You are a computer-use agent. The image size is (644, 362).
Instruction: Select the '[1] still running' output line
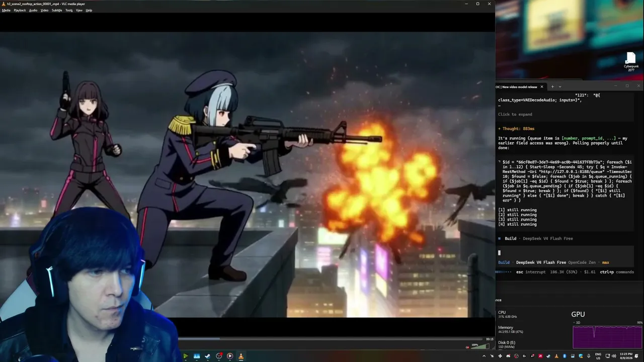(x=517, y=210)
